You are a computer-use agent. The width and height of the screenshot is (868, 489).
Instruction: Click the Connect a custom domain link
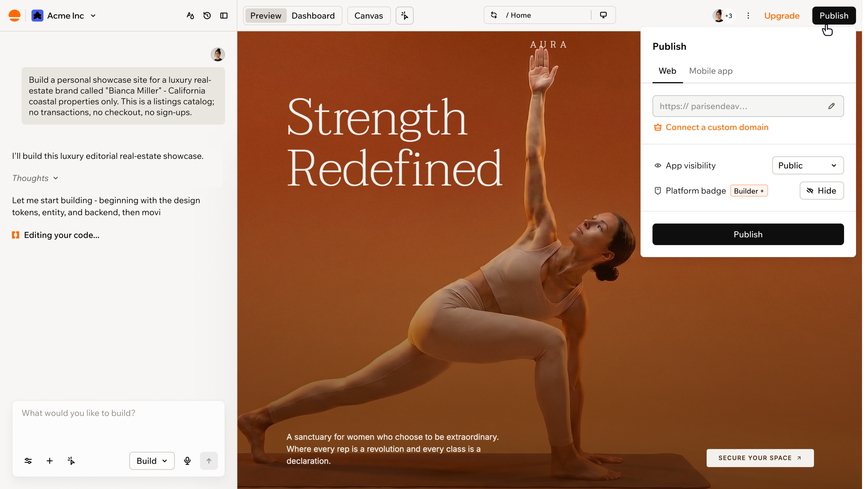pyautogui.click(x=717, y=127)
